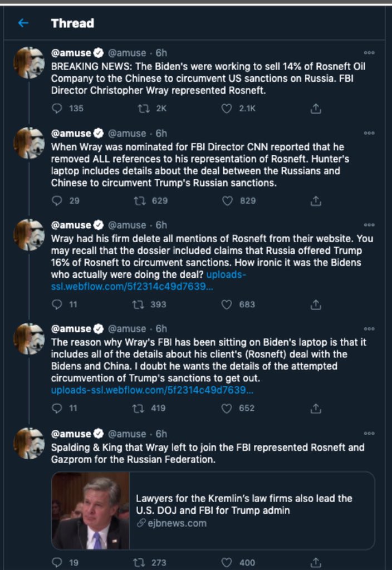Retweet the tweet with 629 retweets

coord(140,200)
